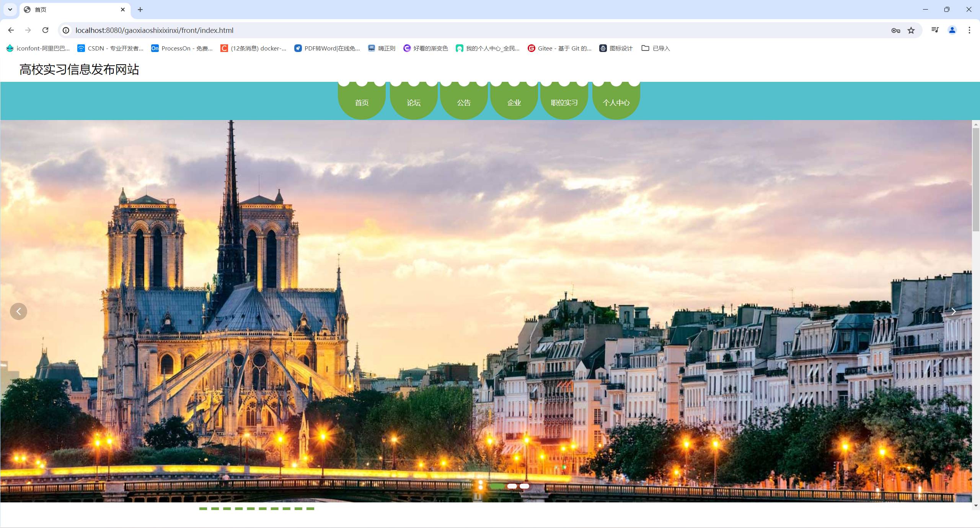Click the browser back arrow
Viewport: 980px width, 528px height.
coord(11,30)
